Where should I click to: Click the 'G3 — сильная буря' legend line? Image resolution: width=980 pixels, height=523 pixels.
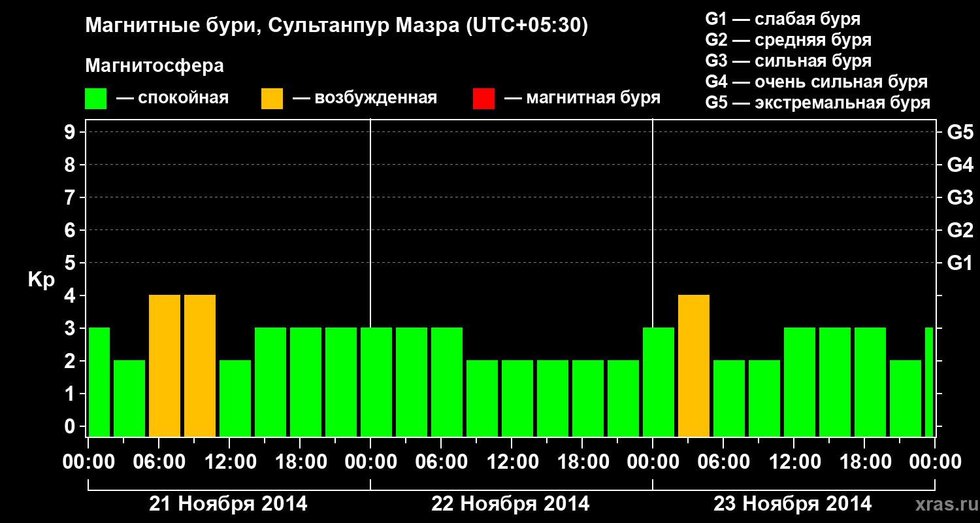789,61
